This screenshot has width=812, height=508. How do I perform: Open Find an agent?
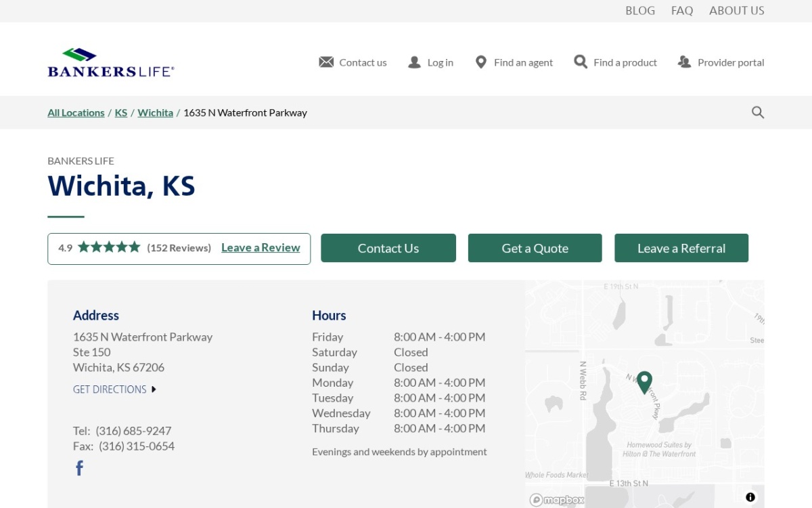pyautogui.click(x=523, y=62)
